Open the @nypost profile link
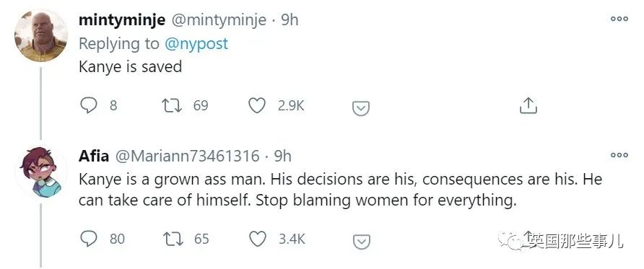The width and height of the screenshot is (644, 269). (x=196, y=43)
